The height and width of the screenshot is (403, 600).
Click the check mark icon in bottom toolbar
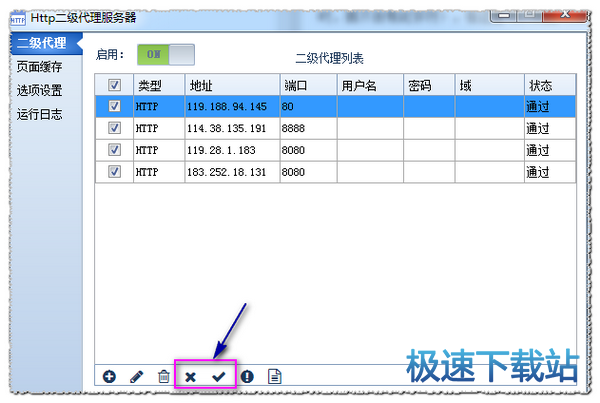(219, 377)
